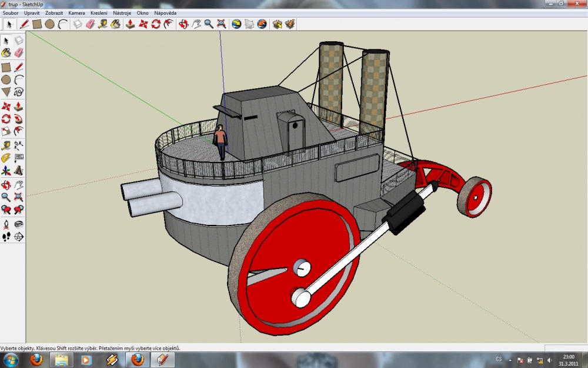Choose the Text label tool

tap(18, 158)
